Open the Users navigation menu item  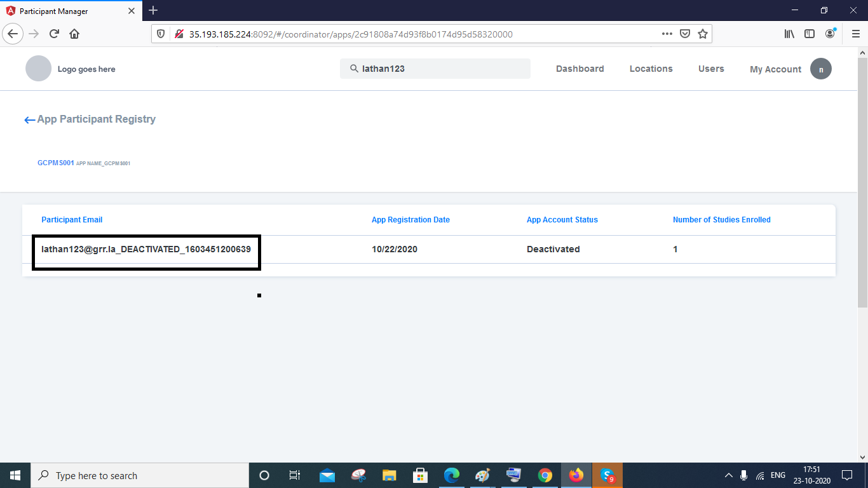[711, 69]
